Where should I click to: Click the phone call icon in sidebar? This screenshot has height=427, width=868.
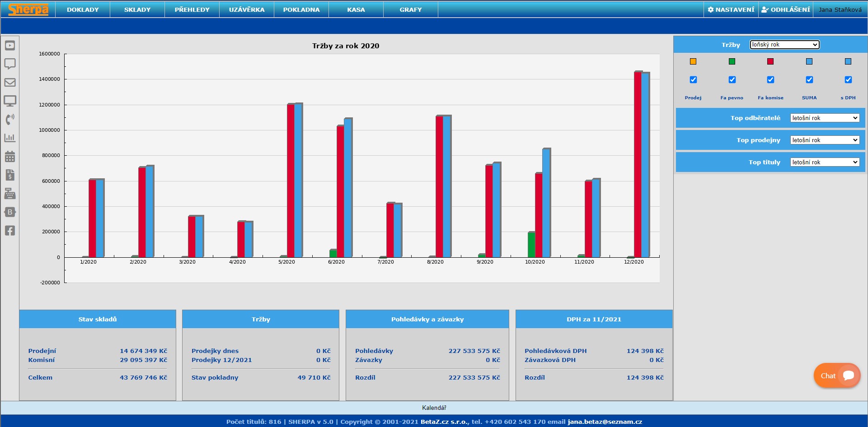pyautogui.click(x=10, y=119)
